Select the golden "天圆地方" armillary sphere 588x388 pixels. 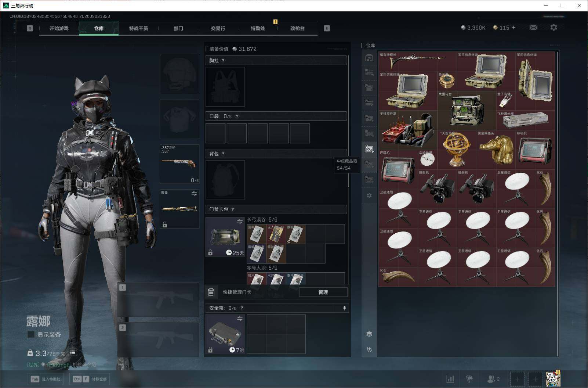(x=457, y=150)
